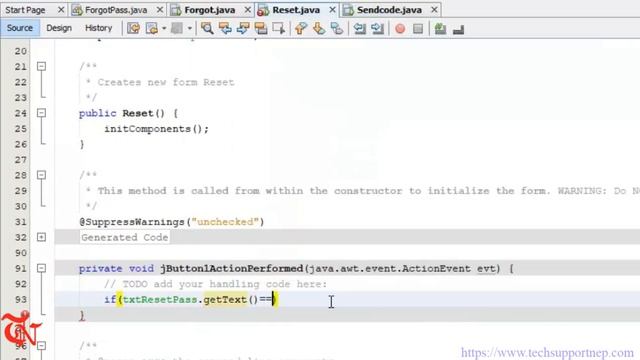Click line number 90 in gutter
Image resolution: width=640 pixels, height=360 pixels.
(20, 253)
